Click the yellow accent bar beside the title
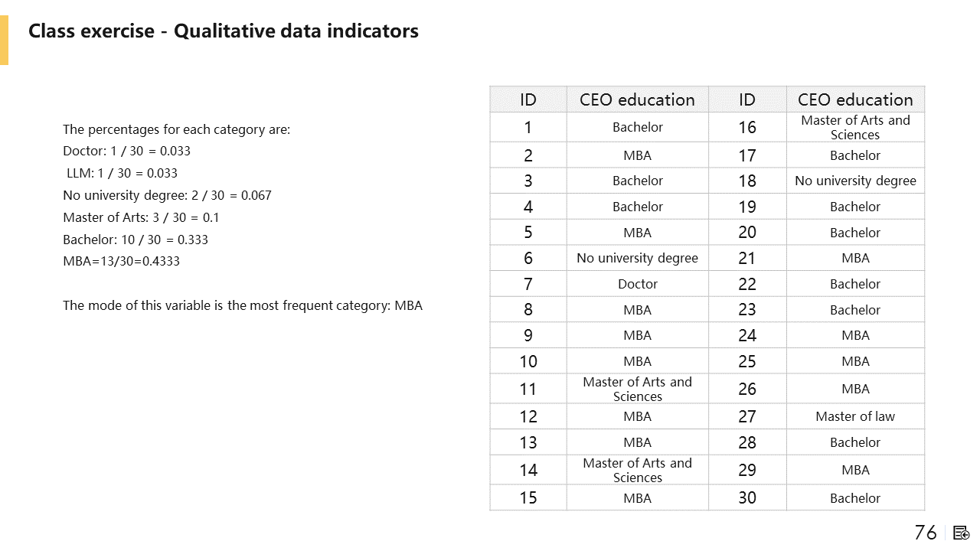 pos(4,40)
